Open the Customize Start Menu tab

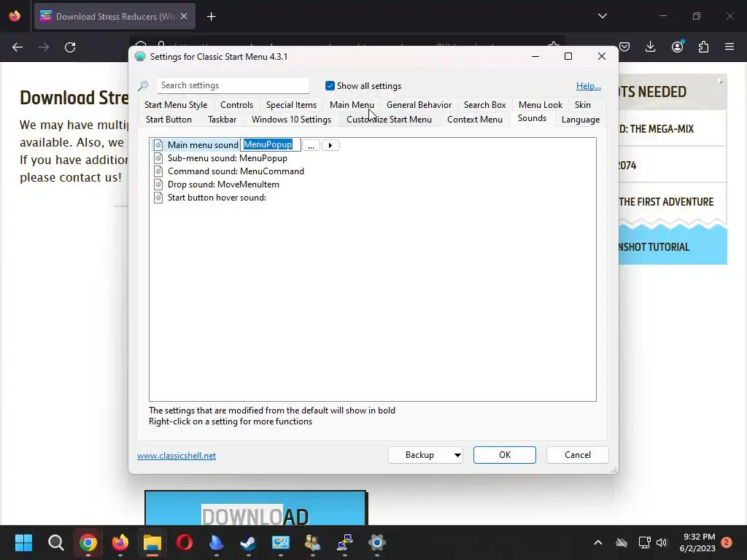pyautogui.click(x=390, y=120)
